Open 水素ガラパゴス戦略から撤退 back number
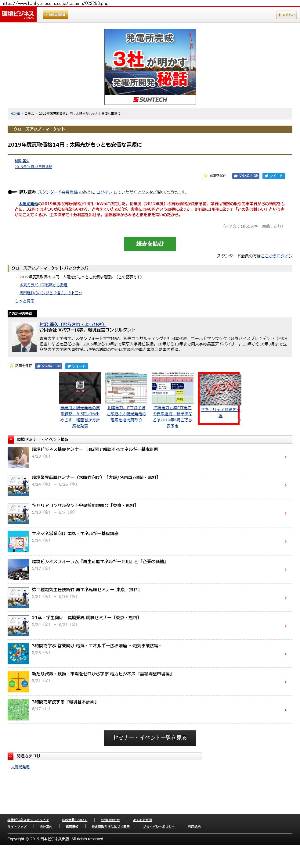 tap(43, 285)
